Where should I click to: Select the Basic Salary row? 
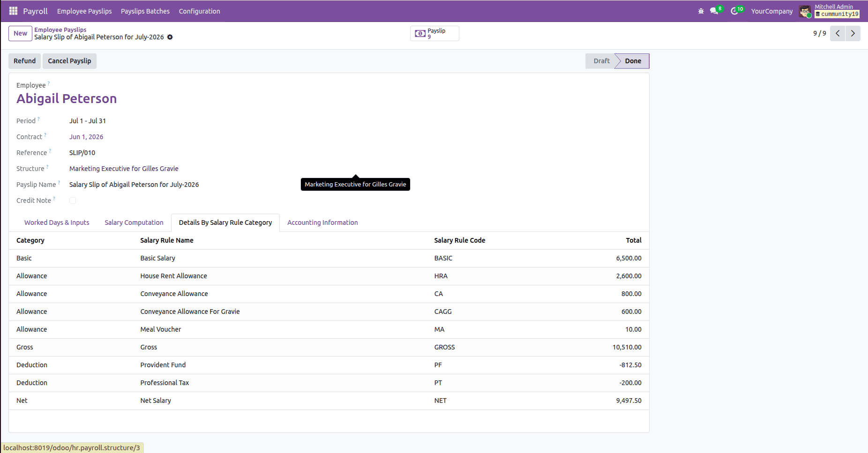[x=329, y=258]
